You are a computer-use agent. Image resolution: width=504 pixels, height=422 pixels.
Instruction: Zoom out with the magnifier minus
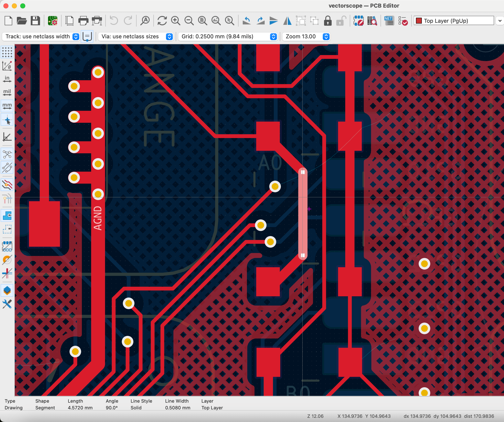(189, 21)
